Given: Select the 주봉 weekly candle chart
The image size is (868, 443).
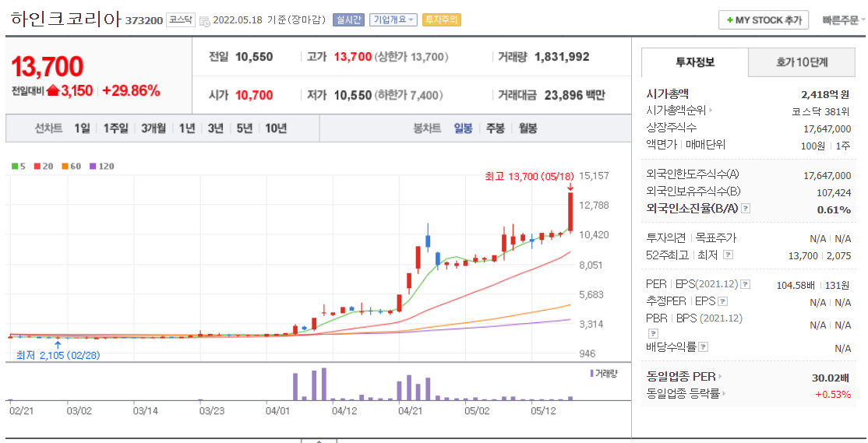Looking at the screenshot, I should [x=496, y=128].
